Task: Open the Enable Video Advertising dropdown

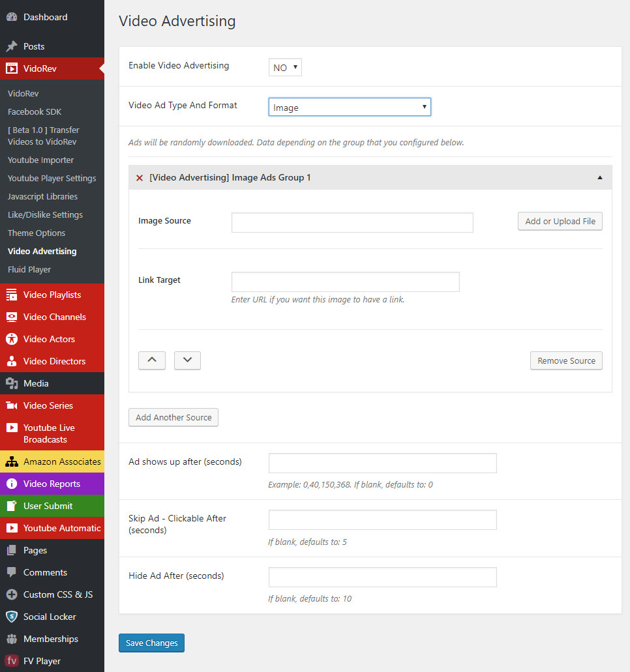Action: point(285,67)
